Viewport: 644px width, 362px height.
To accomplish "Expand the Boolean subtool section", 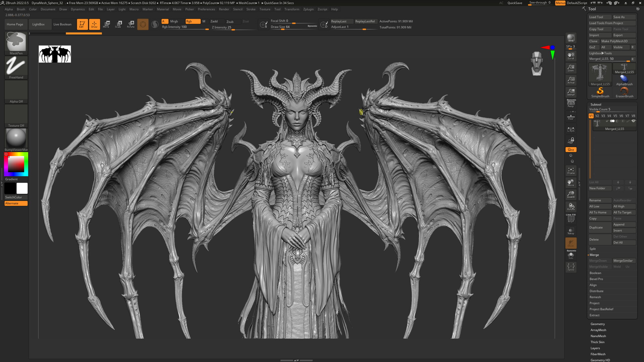I will (595, 273).
